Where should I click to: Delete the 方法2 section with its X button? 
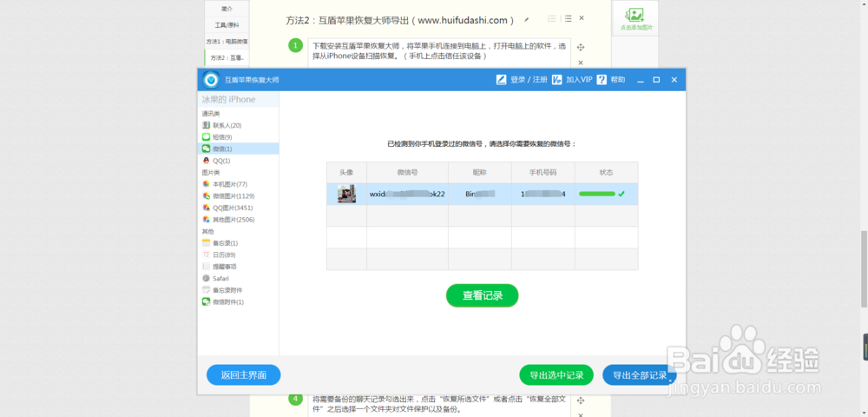tap(582, 18)
